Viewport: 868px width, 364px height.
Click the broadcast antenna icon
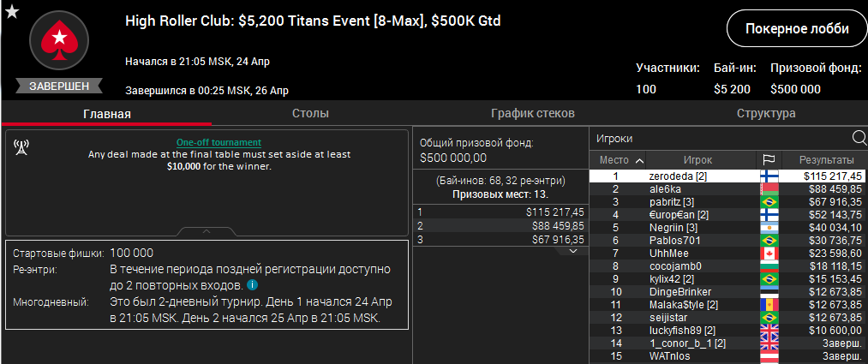coord(21,147)
